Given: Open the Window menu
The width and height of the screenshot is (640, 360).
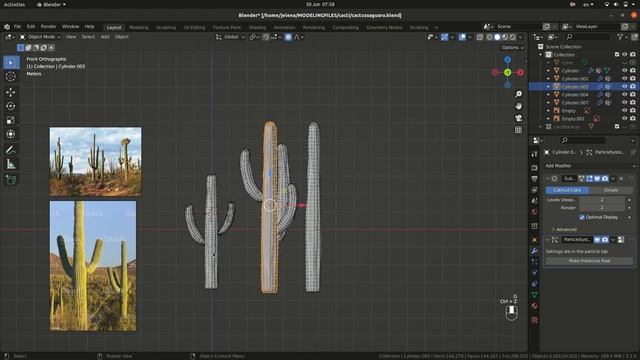Looking at the screenshot, I should (70, 27).
